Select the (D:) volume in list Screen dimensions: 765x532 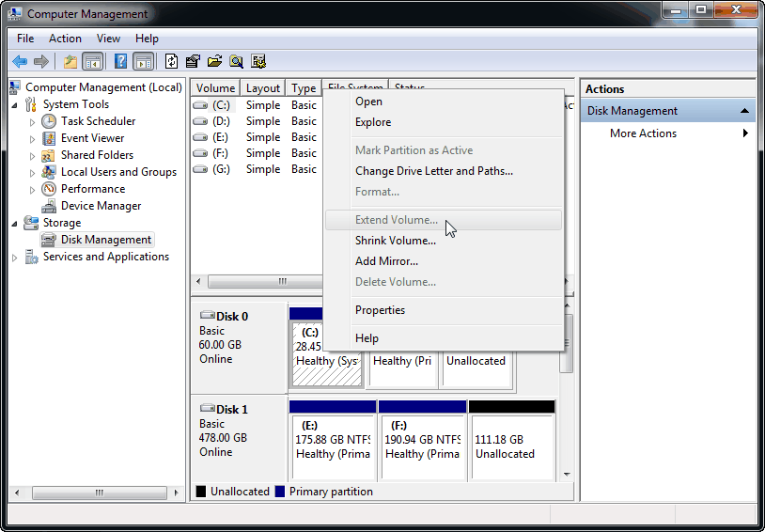[x=221, y=121]
